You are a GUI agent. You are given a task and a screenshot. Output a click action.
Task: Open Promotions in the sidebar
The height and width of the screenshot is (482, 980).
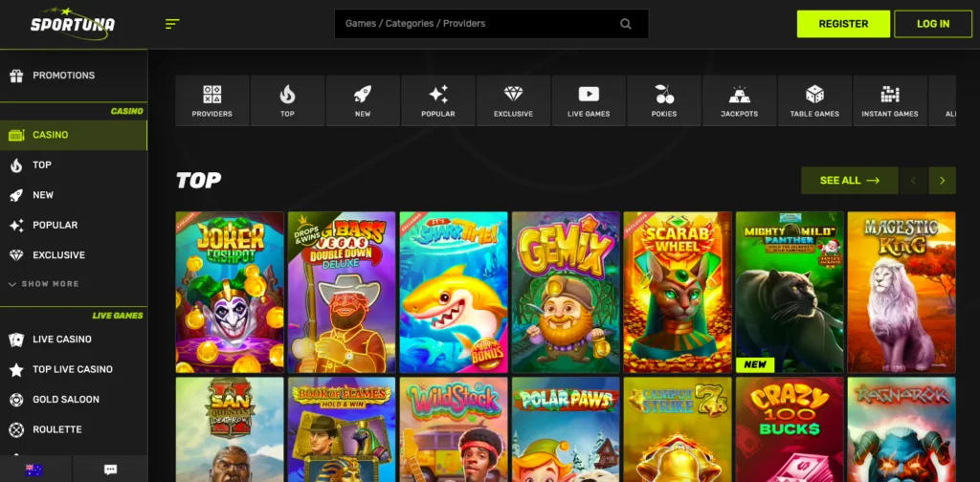click(x=74, y=76)
